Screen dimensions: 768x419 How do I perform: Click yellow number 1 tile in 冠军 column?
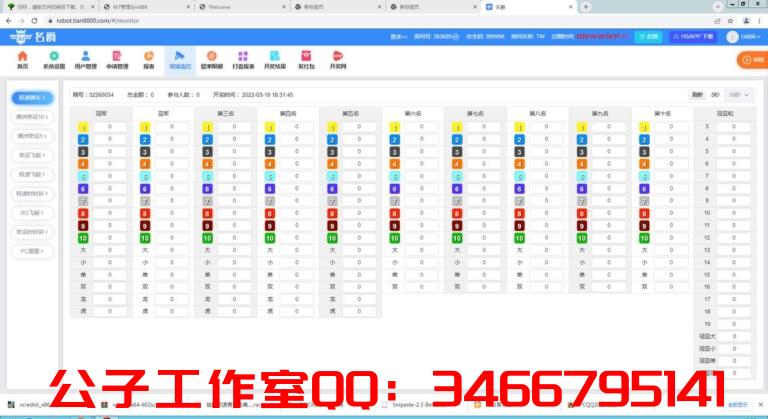pyautogui.click(x=83, y=127)
